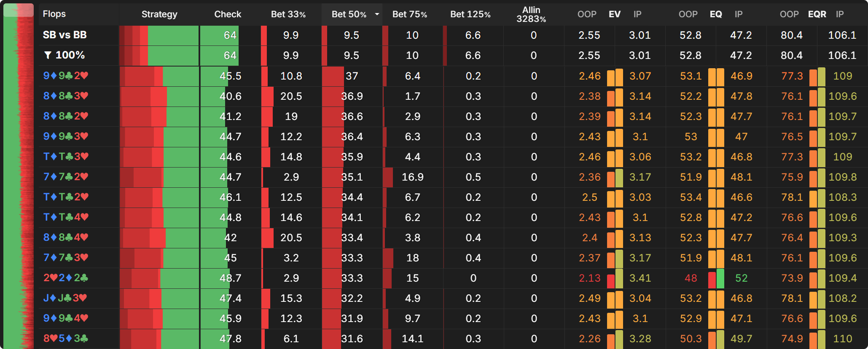Sort by the Flops column header

coord(54,14)
